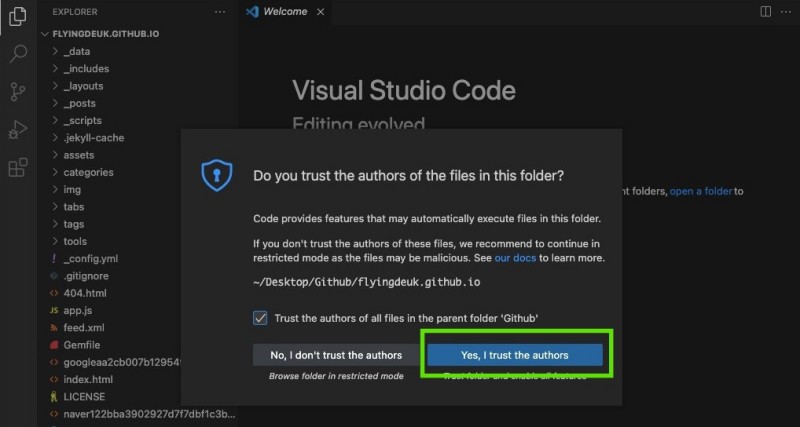Expand the assets folder
Image resolution: width=800 pixels, height=427 pixels.
(x=78, y=155)
